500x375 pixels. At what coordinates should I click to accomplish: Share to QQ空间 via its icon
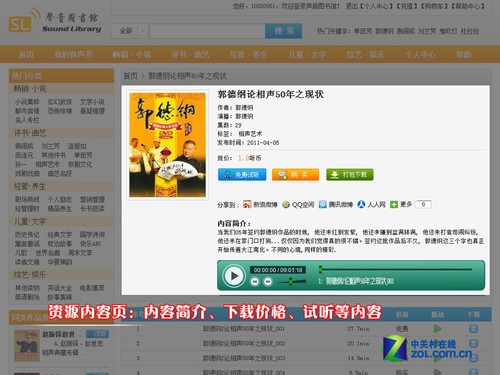point(286,204)
